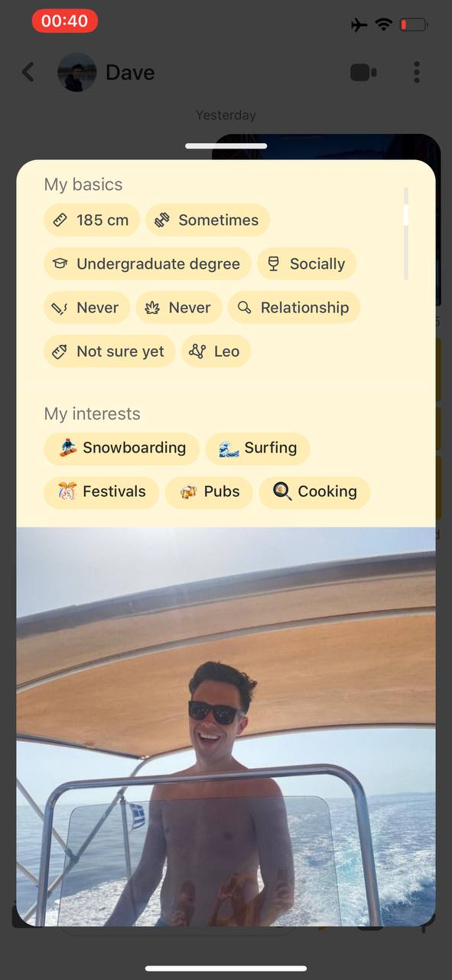Viewport: 452px width, 980px height.
Task: Tap the dumbbell icon beside Sometimes
Action: [161, 220]
